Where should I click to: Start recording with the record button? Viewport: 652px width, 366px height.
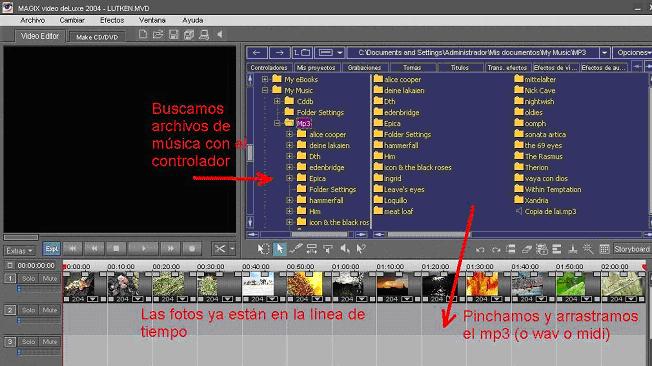[x=192, y=249]
